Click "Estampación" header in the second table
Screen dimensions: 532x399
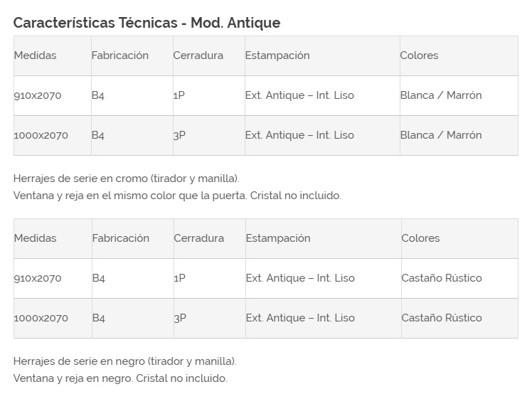tap(278, 238)
